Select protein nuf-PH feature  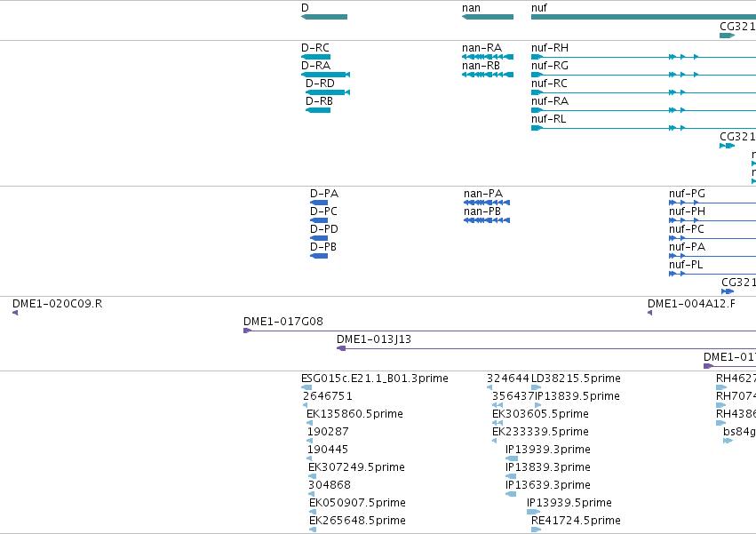[x=712, y=220]
